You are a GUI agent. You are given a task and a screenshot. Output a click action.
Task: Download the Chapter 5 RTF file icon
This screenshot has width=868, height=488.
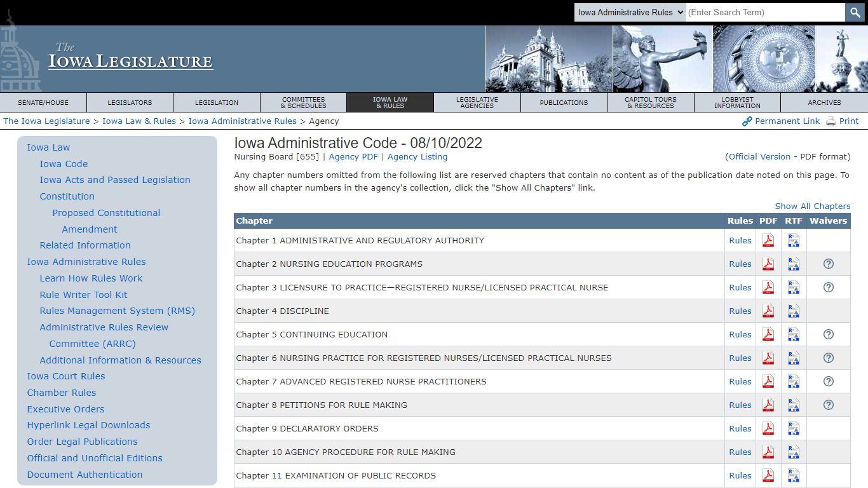pos(794,335)
